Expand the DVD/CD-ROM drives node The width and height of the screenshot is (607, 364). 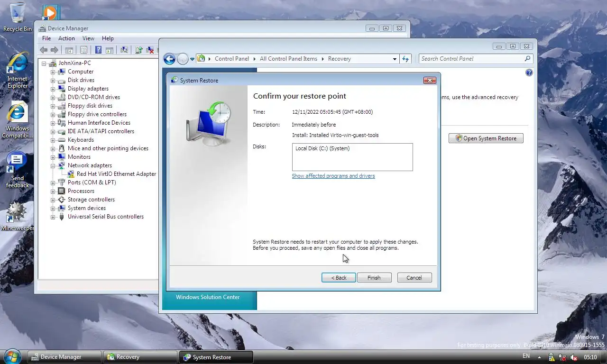coord(53,97)
